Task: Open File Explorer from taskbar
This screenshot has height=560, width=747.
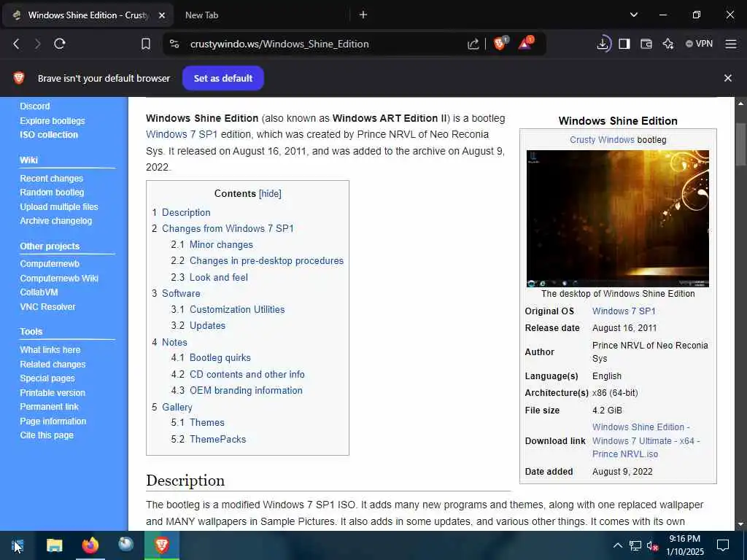Action: pos(54,545)
